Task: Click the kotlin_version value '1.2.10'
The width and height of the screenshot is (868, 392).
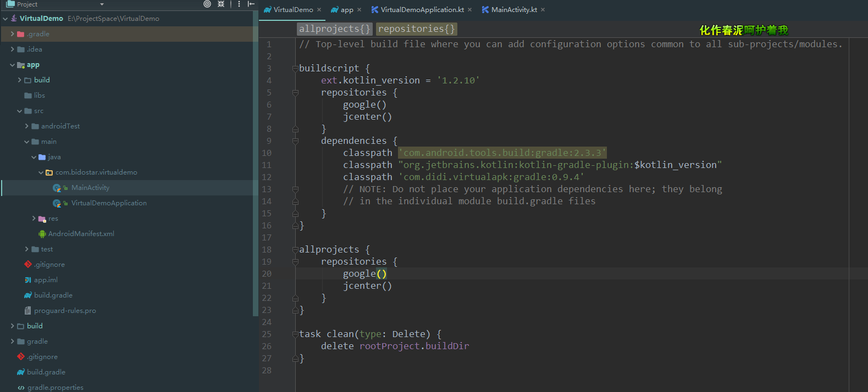Action: [458, 81]
